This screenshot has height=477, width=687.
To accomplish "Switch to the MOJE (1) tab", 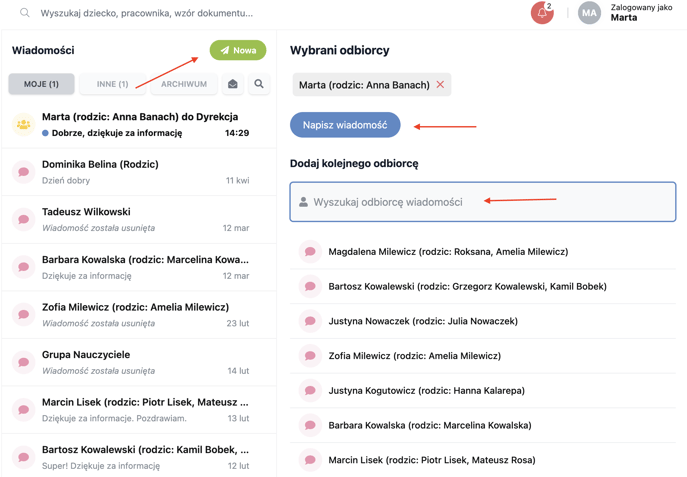I will point(41,84).
